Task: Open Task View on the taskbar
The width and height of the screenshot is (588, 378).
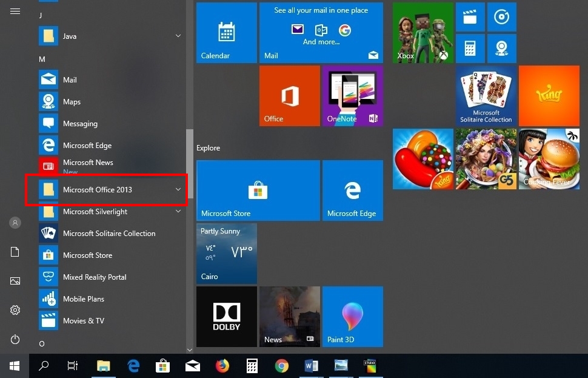Action: coord(72,366)
